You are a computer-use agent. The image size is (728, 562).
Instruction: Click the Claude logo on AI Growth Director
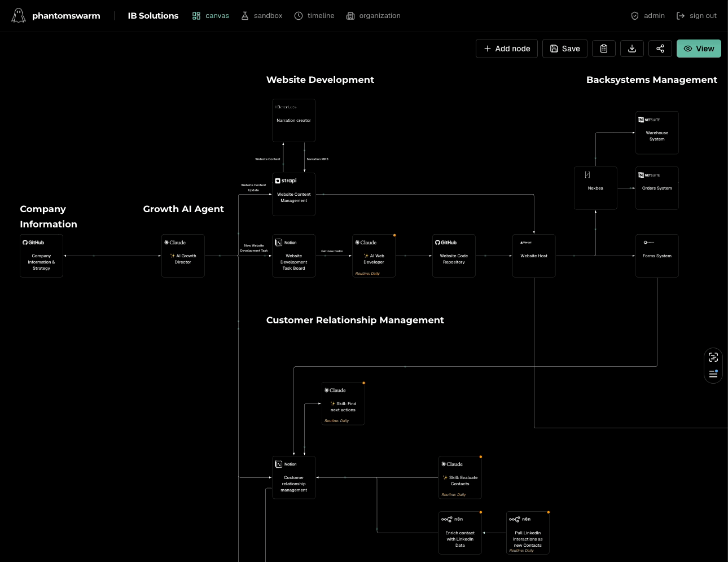[175, 243]
